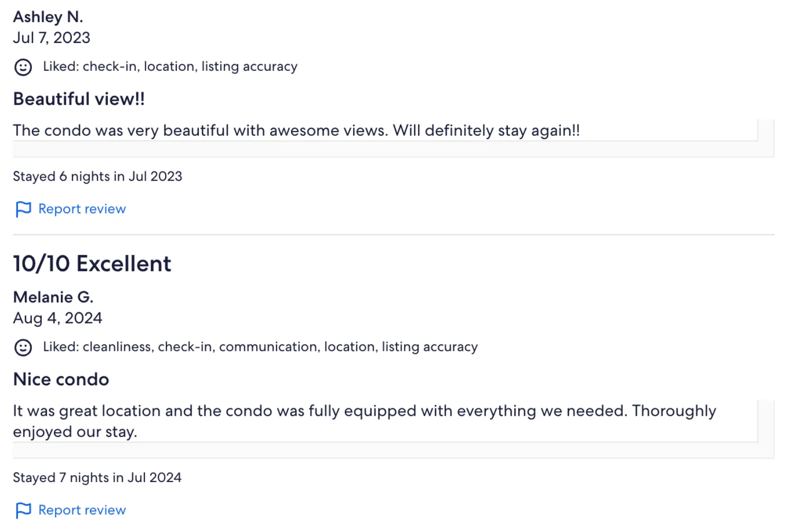Click the review text about awesome views
Viewport: 799px width, 532px height.
click(296, 131)
